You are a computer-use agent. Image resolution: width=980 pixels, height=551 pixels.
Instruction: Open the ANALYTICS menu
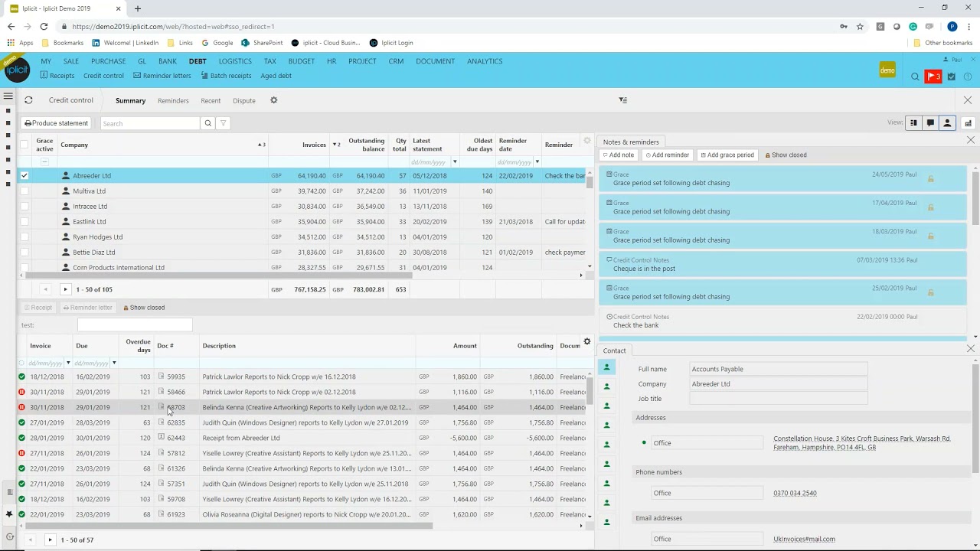pyautogui.click(x=485, y=61)
